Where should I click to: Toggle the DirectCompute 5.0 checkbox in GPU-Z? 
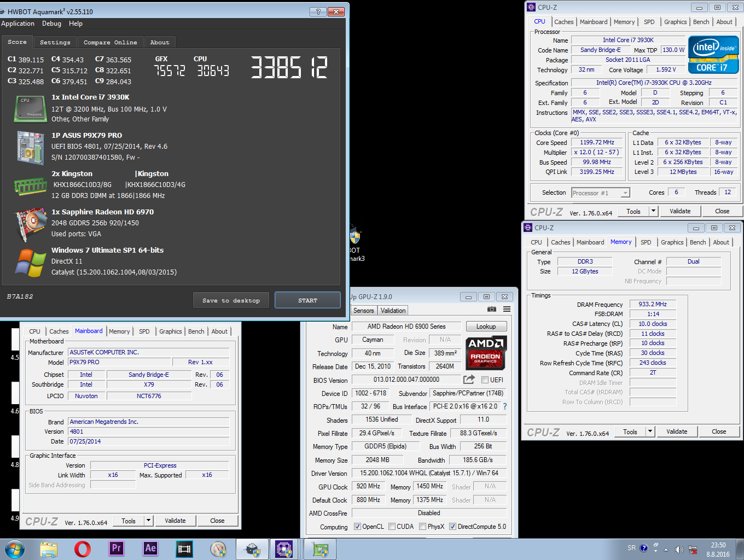point(452,527)
